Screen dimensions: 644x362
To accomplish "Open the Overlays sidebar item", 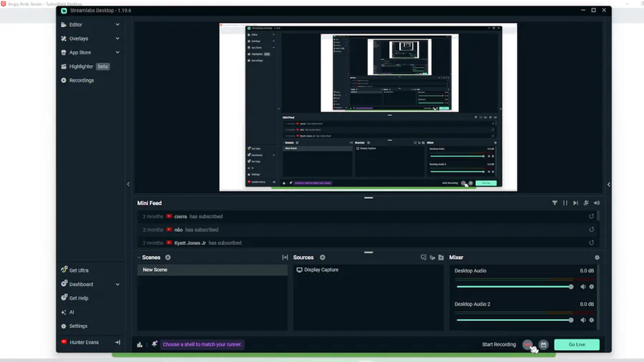I will (x=79, y=39).
